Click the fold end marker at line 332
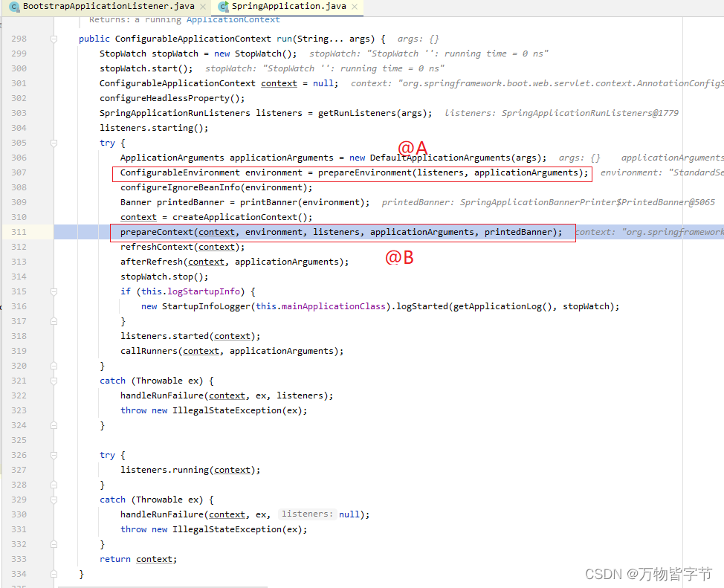Viewport: 724px width, 588px height. click(54, 544)
